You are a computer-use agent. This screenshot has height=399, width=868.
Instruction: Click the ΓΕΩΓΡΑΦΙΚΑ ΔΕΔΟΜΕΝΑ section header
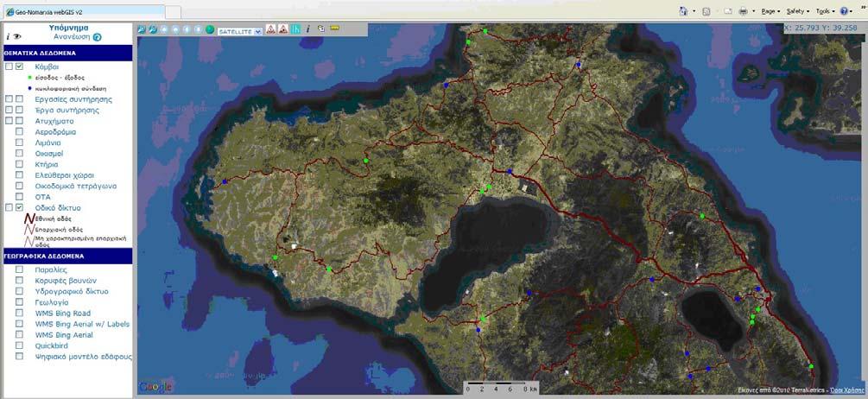(x=67, y=256)
